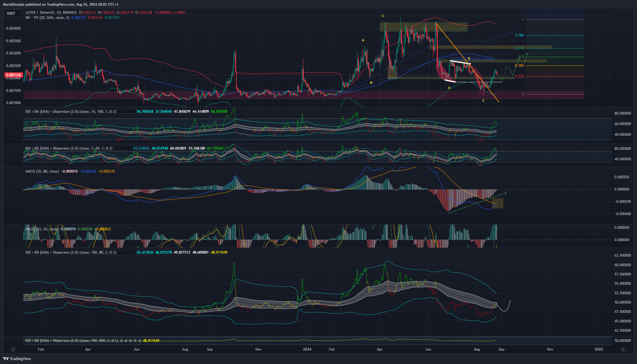Select RSI + BB legend with close, 100, 800

click(72, 341)
